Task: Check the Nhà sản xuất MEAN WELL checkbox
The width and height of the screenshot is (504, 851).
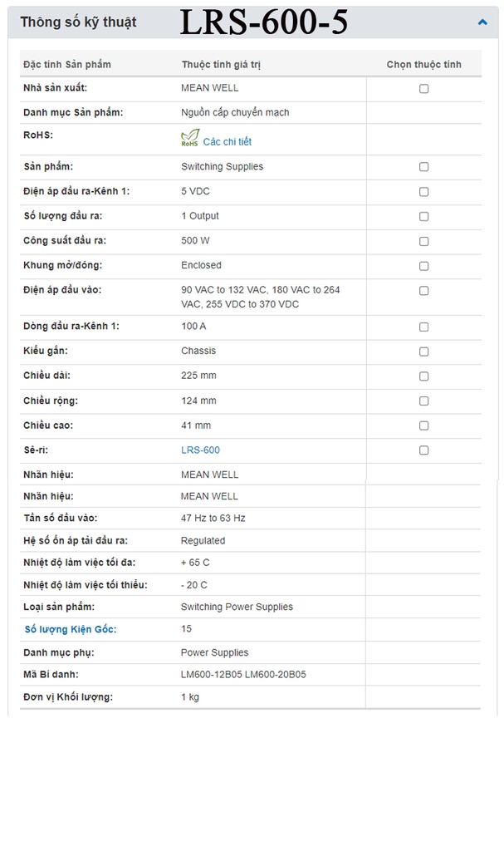Action: (423, 89)
